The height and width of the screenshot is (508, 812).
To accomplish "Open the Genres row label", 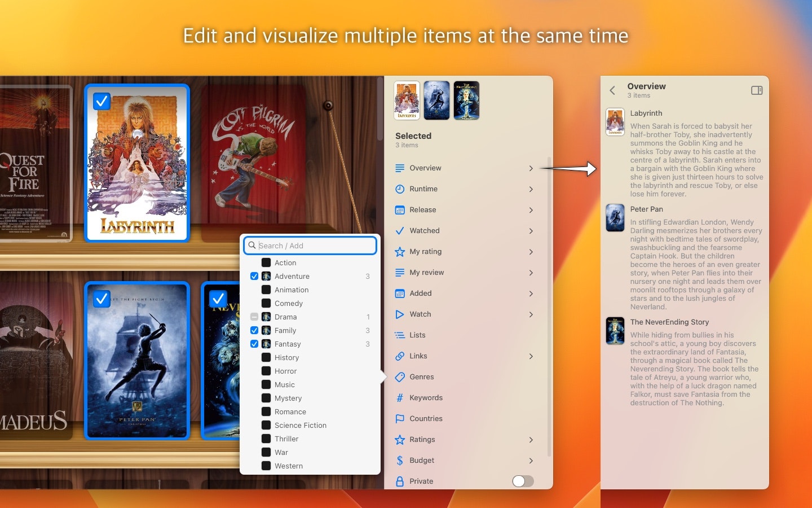I will point(422,377).
